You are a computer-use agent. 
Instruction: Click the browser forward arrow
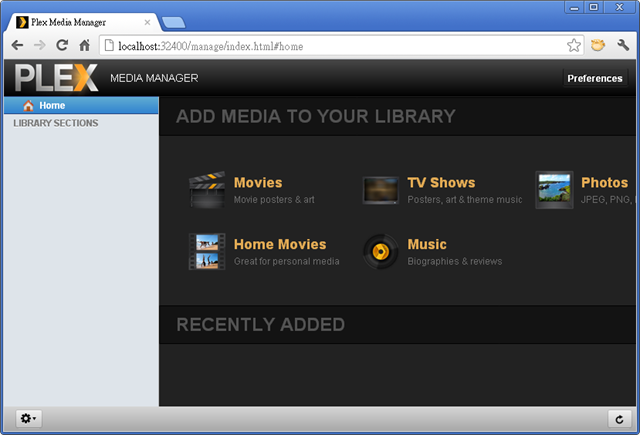[40, 45]
